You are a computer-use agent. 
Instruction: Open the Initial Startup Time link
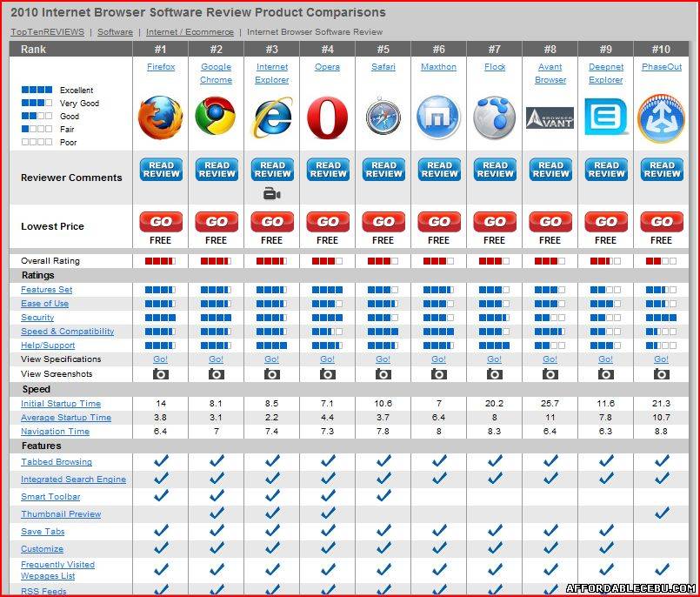(x=61, y=404)
